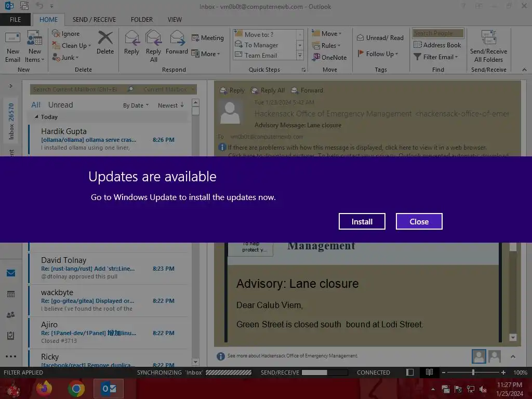Send message to OneNote
532x399 pixels.
tap(330, 57)
